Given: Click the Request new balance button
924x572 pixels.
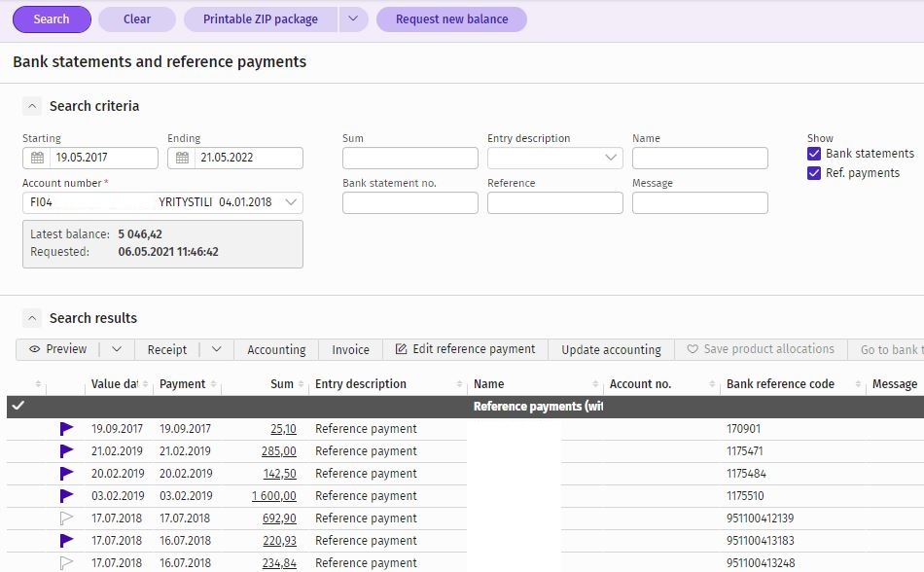Looking at the screenshot, I should pyautogui.click(x=452, y=19).
